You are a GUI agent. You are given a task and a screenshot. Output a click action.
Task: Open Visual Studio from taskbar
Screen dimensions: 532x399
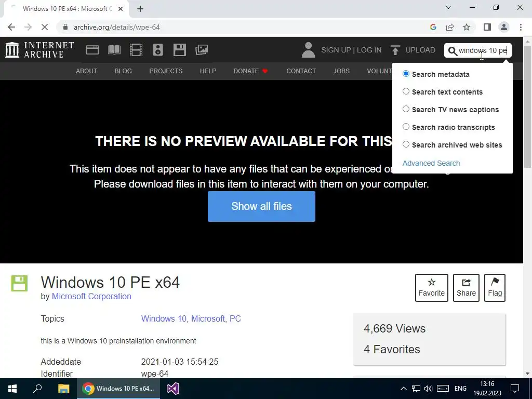(172, 389)
